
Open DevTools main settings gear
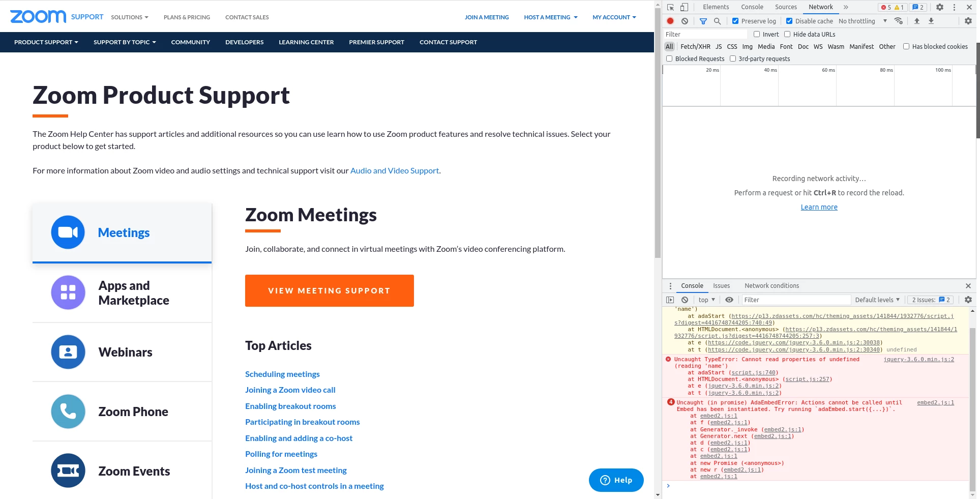tap(940, 7)
